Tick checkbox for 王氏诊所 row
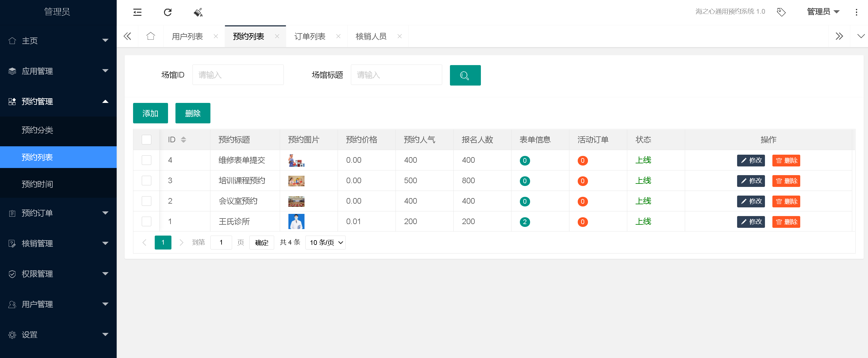Viewport: 868px width, 358px height. [146, 221]
